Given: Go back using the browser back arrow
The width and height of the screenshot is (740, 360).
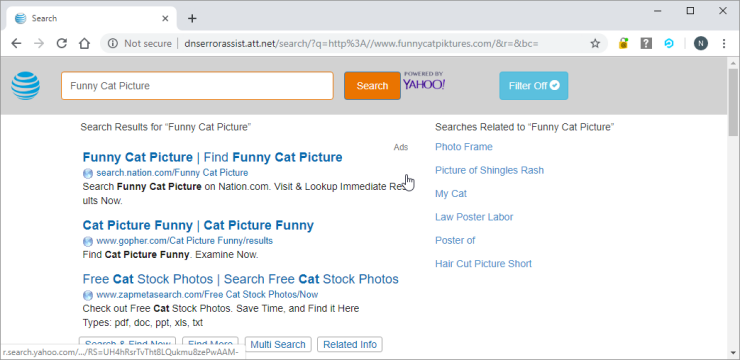Looking at the screenshot, I should (16, 43).
